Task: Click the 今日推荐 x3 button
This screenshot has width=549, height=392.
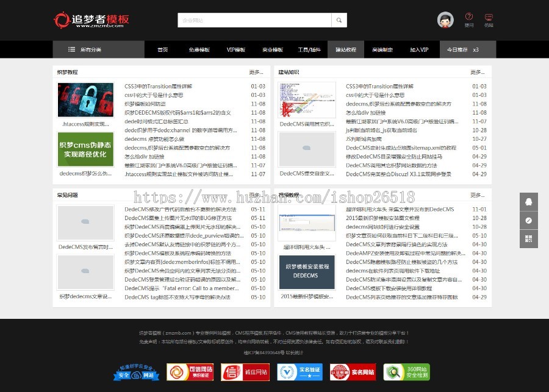Action: [468, 49]
